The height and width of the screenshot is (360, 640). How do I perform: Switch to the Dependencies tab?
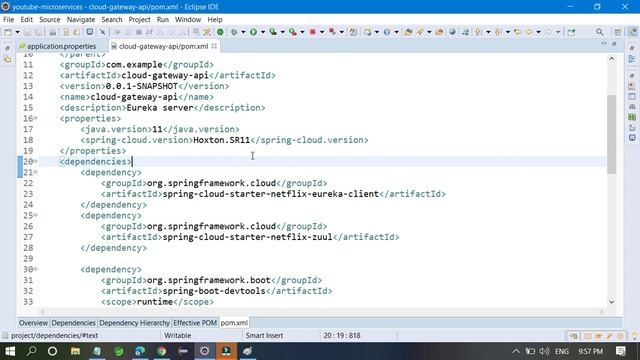[73, 323]
